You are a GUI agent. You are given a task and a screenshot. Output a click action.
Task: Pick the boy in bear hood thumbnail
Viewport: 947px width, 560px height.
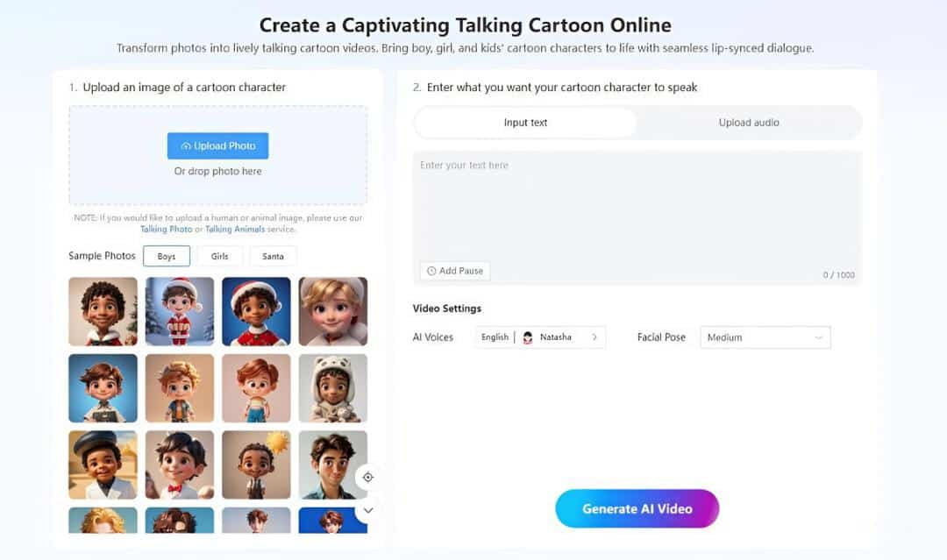[333, 387]
